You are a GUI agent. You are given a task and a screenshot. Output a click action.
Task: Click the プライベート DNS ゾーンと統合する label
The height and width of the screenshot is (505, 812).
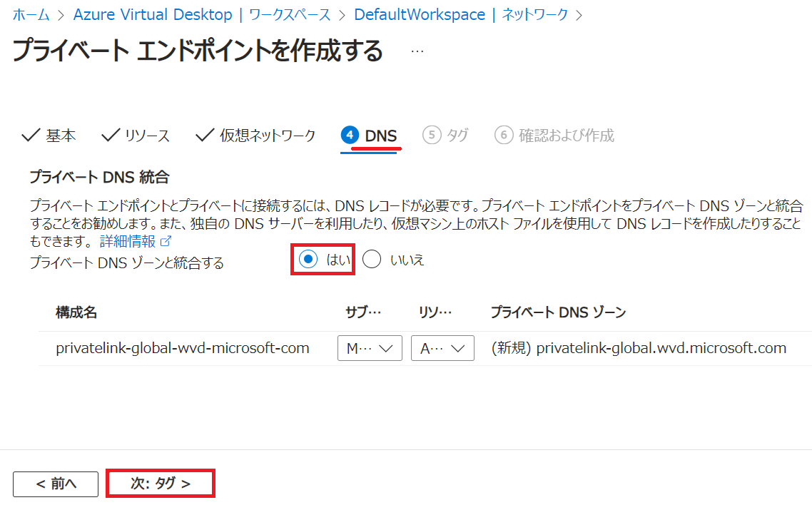tap(127, 263)
